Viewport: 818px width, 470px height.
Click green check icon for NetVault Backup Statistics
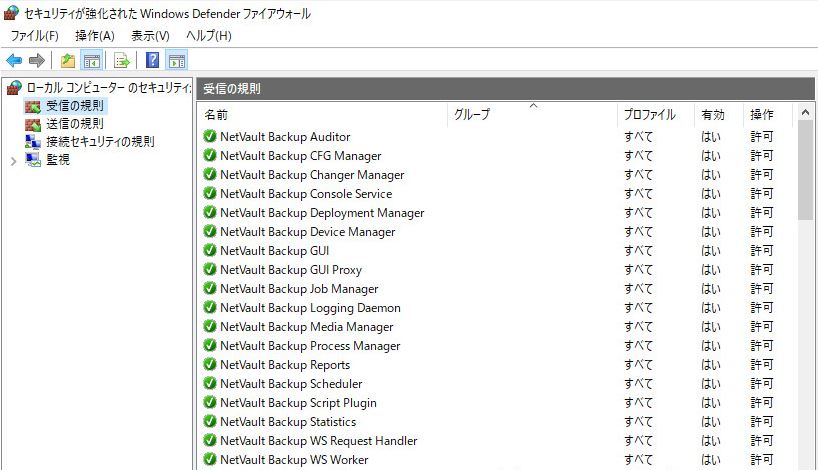[210, 421]
